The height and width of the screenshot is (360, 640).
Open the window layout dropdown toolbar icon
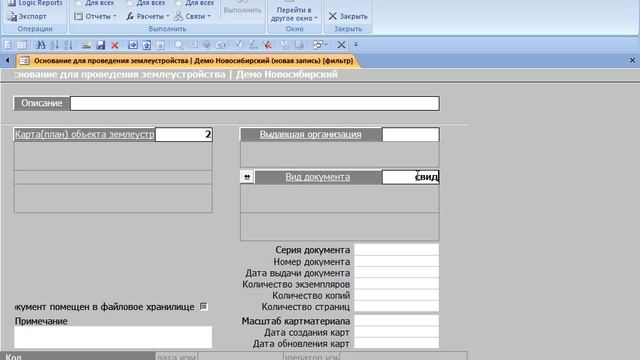tap(320, 45)
